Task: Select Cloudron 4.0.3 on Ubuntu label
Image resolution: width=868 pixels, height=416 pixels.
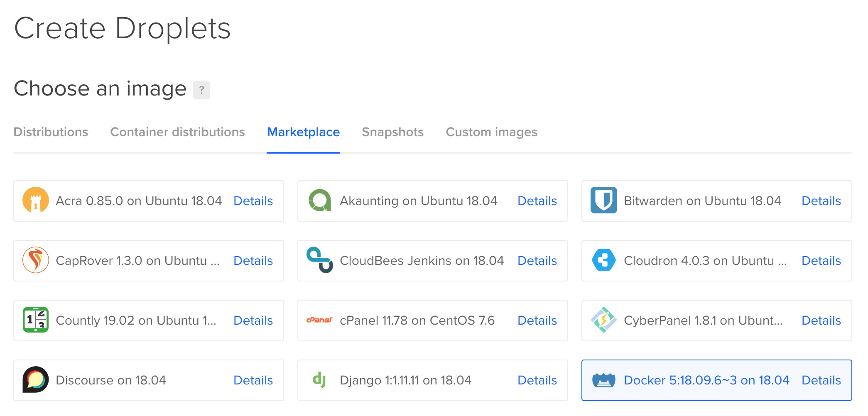Action: pos(705,261)
